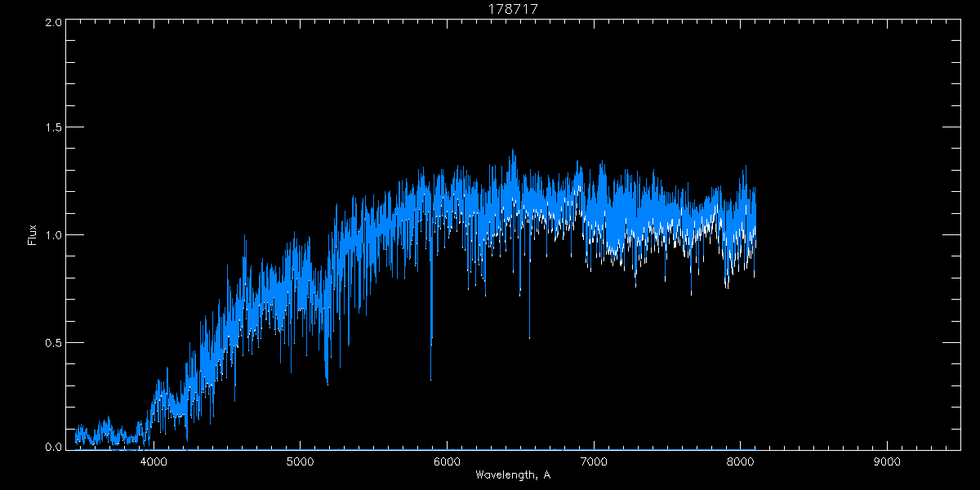The width and height of the screenshot is (980, 490).
Task: Click the highest spectrum peak near 6450
Action: pyautogui.click(x=513, y=151)
